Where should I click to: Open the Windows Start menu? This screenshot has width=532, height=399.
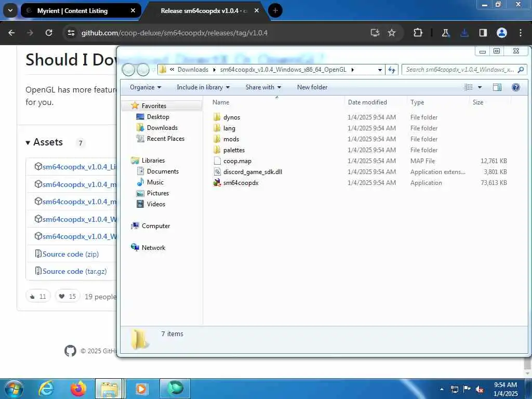tap(14, 389)
